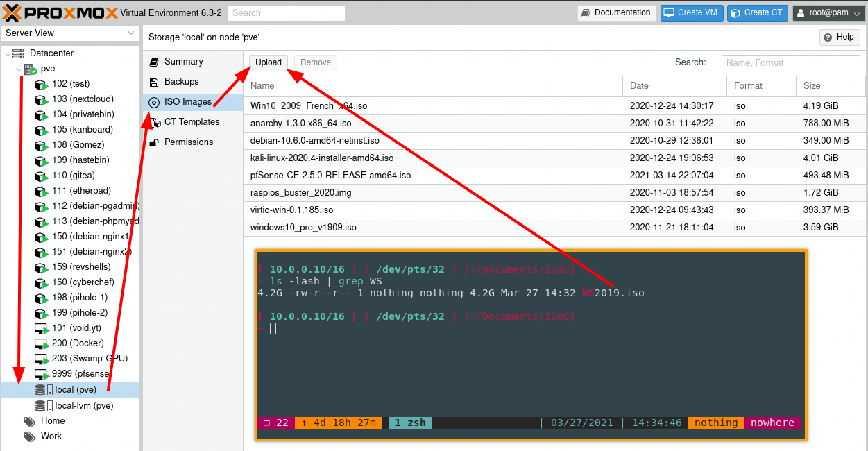Click the Proxmox logo
This screenshot has height=451, width=868.
tap(60, 12)
